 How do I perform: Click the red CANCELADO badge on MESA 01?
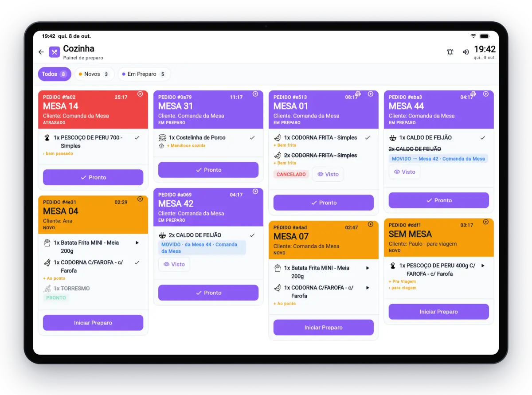[x=291, y=174]
